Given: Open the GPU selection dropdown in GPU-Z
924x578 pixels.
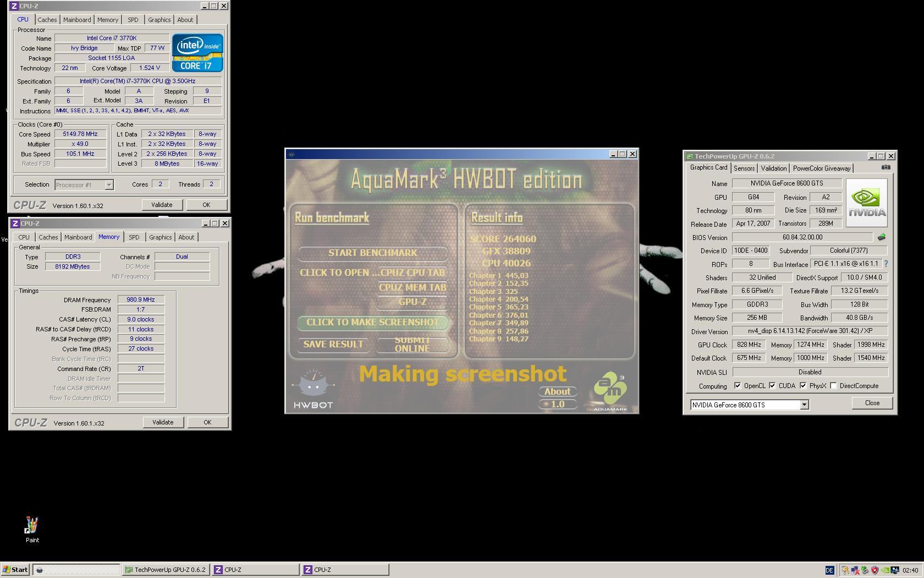Looking at the screenshot, I should pos(804,405).
